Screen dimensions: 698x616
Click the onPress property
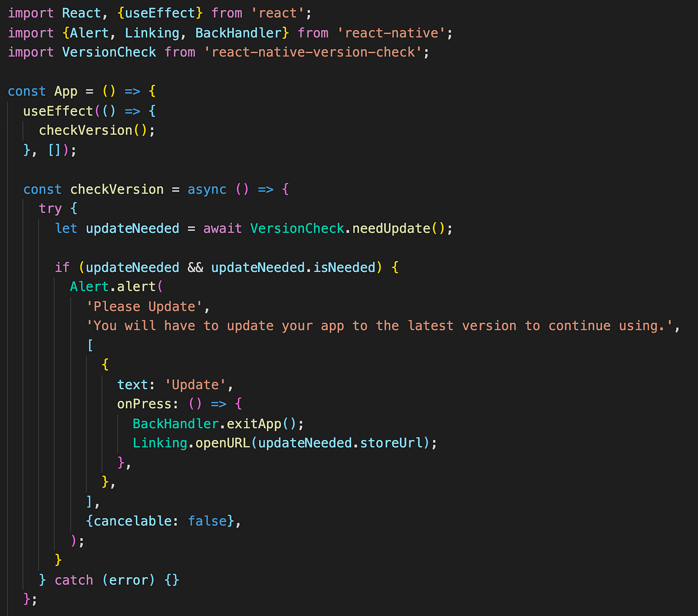144,404
